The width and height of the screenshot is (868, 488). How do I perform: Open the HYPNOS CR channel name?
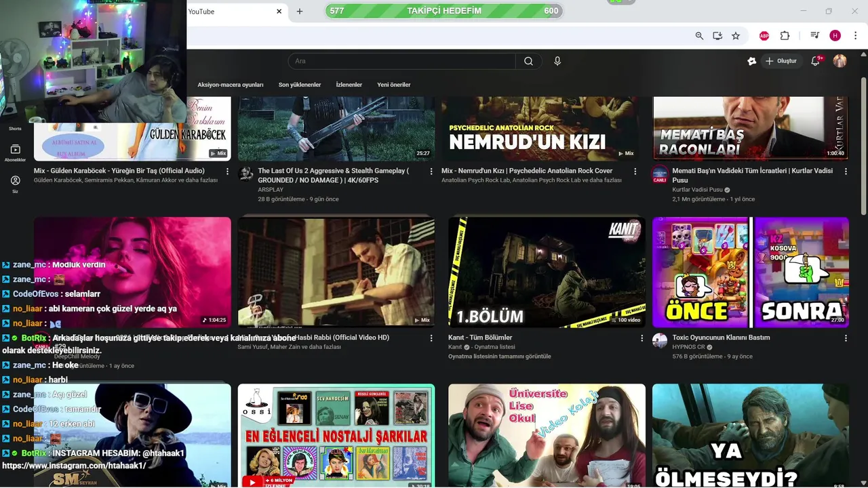688,347
